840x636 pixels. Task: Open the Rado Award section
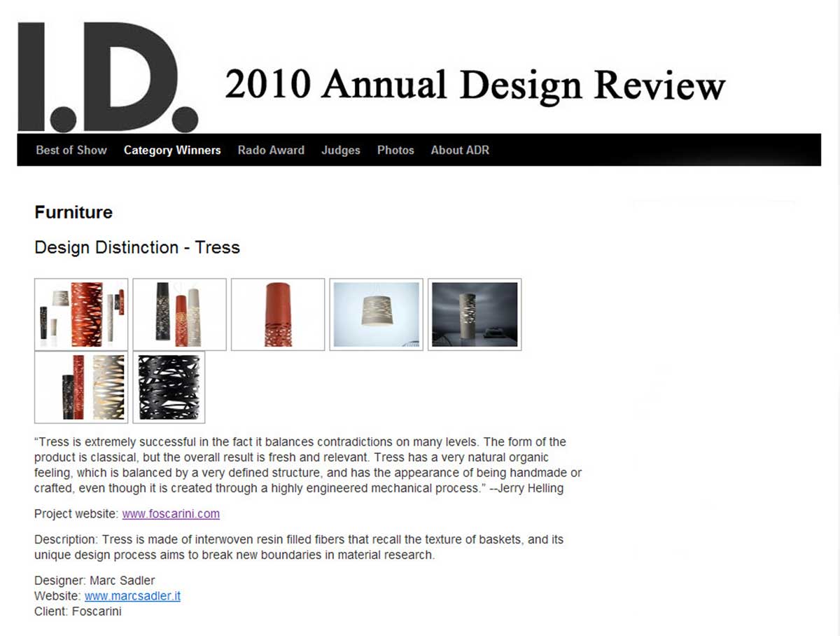click(271, 150)
